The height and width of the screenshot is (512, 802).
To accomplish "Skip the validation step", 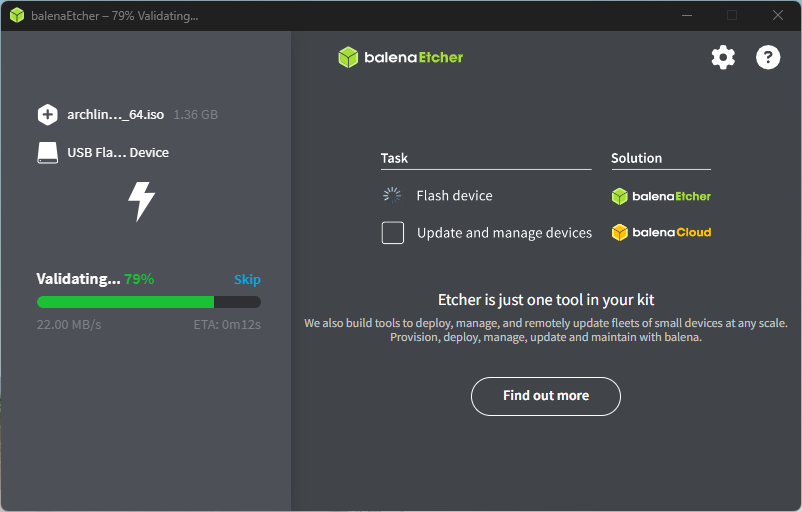I will [247, 280].
